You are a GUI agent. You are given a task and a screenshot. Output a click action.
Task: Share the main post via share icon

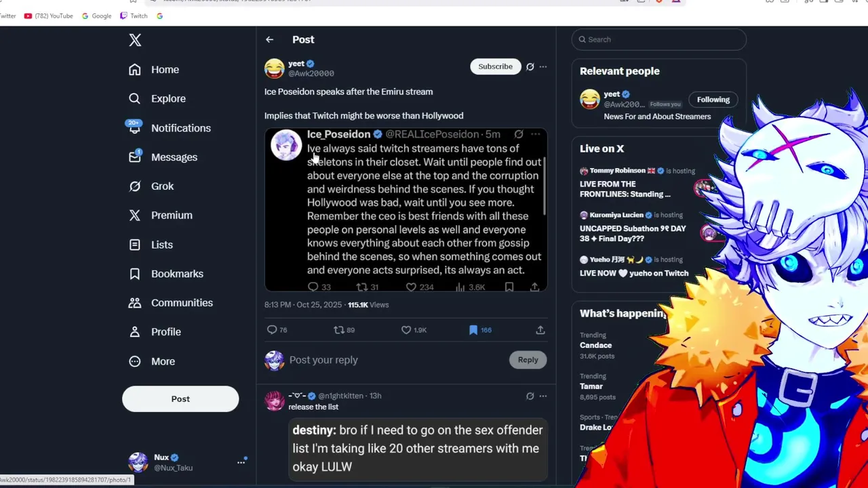540,330
